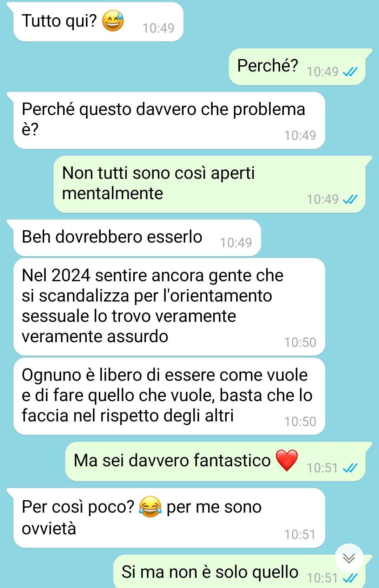Tap the scroll-to-bottom double chevron button
The height and width of the screenshot is (588, 379).
[x=349, y=558]
